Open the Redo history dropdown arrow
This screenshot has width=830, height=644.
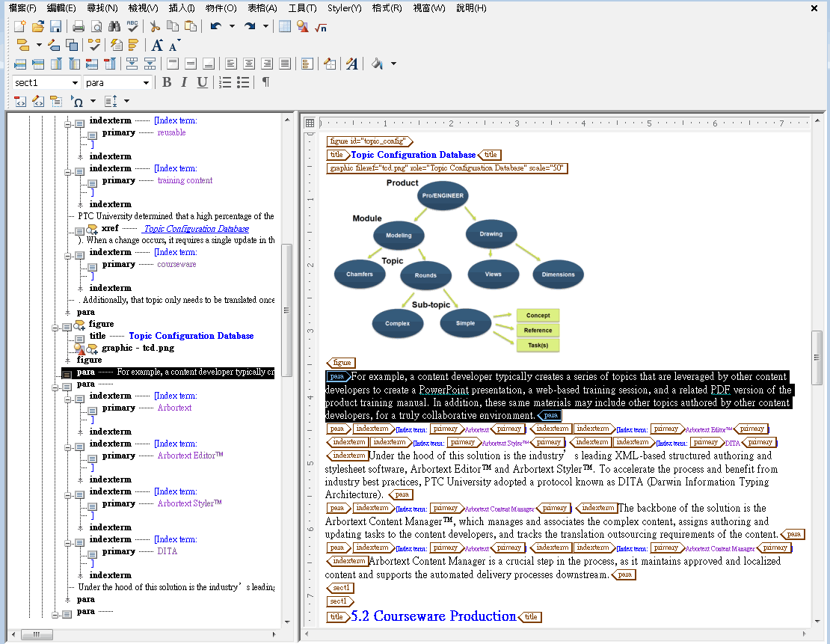(265, 26)
